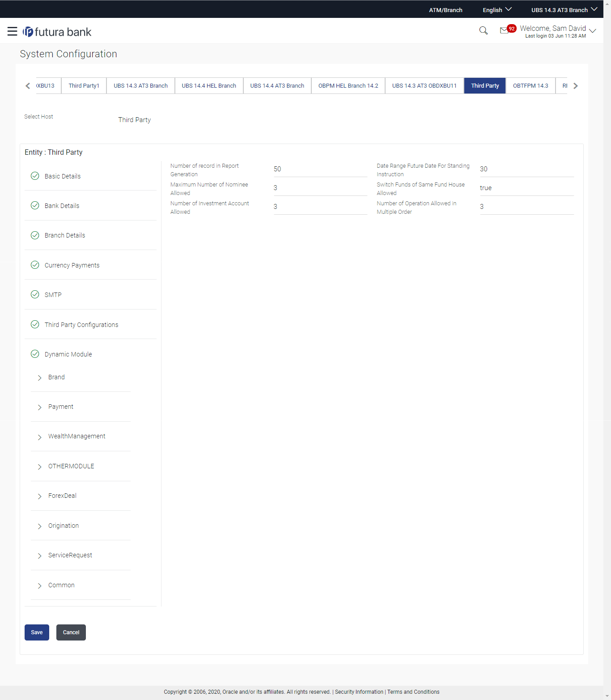Click the Dynamic Module green check icon
The width and height of the screenshot is (611, 700).
point(35,354)
